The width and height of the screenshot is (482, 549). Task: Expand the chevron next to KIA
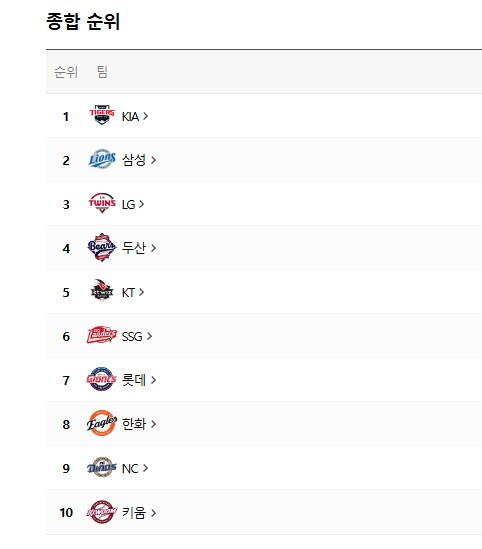(x=146, y=116)
